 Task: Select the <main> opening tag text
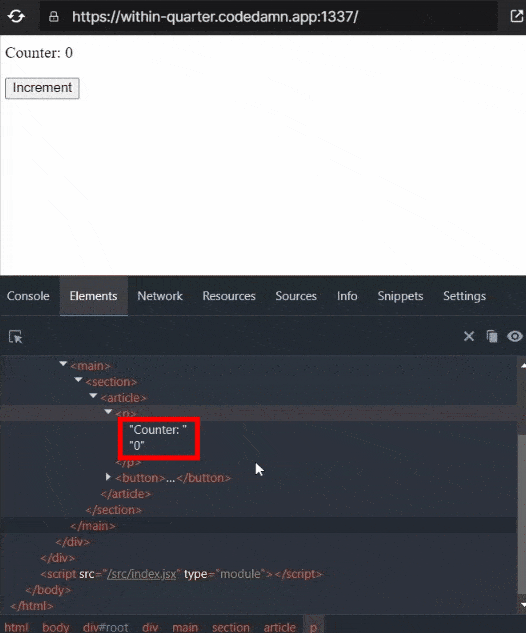(90, 366)
